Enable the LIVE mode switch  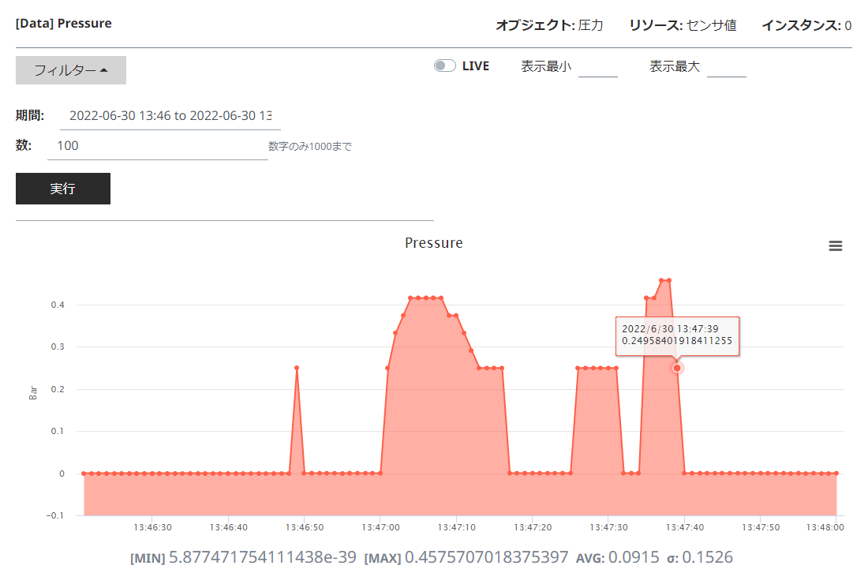pos(444,66)
